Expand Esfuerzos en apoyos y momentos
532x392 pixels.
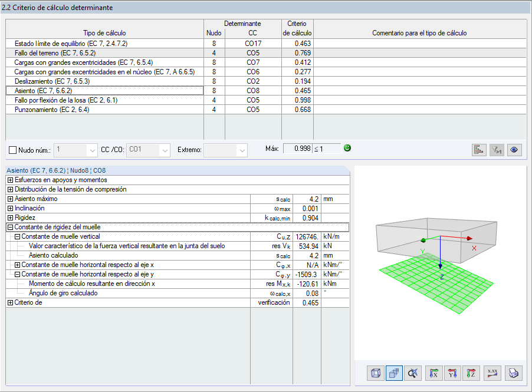click(10, 180)
